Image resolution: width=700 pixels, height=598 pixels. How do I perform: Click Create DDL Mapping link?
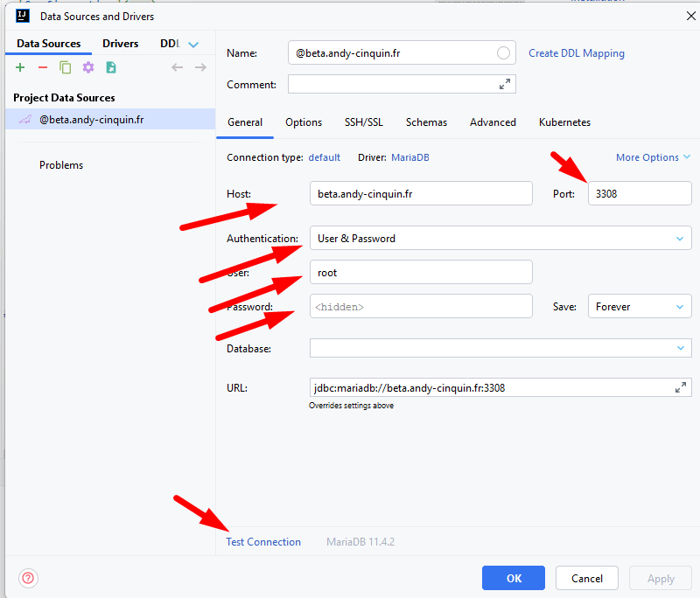click(x=577, y=53)
